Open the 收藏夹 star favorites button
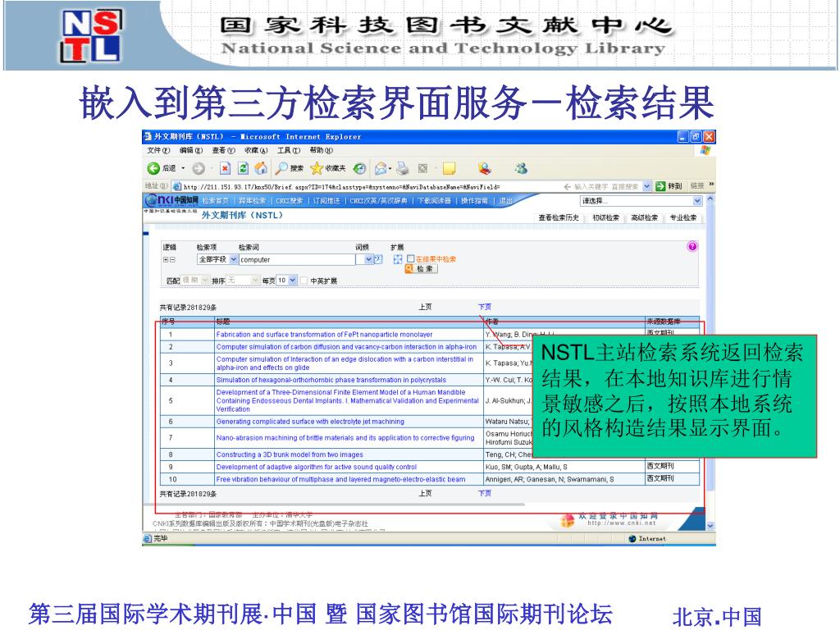Screen dimensions: 840x630 pyautogui.click(x=328, y=168)
